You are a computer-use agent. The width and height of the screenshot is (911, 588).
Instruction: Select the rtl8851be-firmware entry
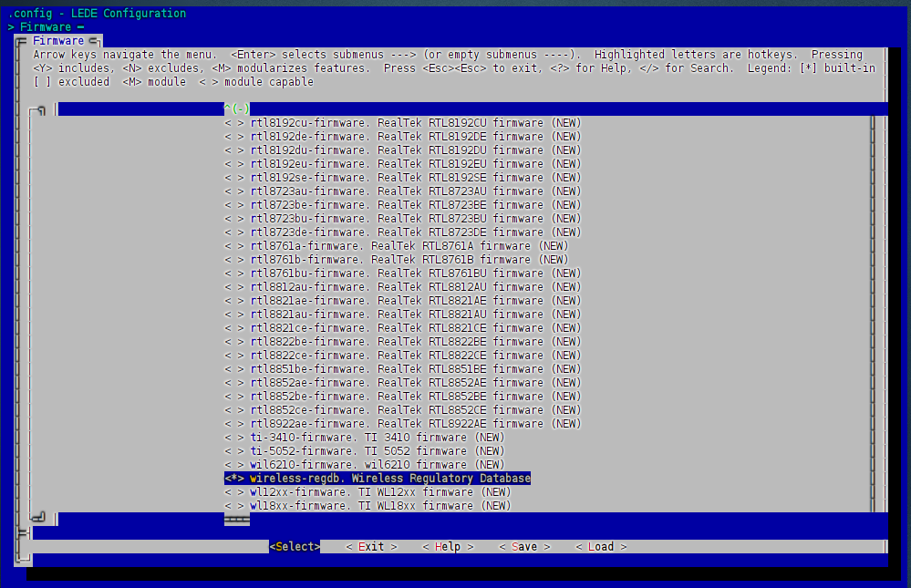pos(403,369)
